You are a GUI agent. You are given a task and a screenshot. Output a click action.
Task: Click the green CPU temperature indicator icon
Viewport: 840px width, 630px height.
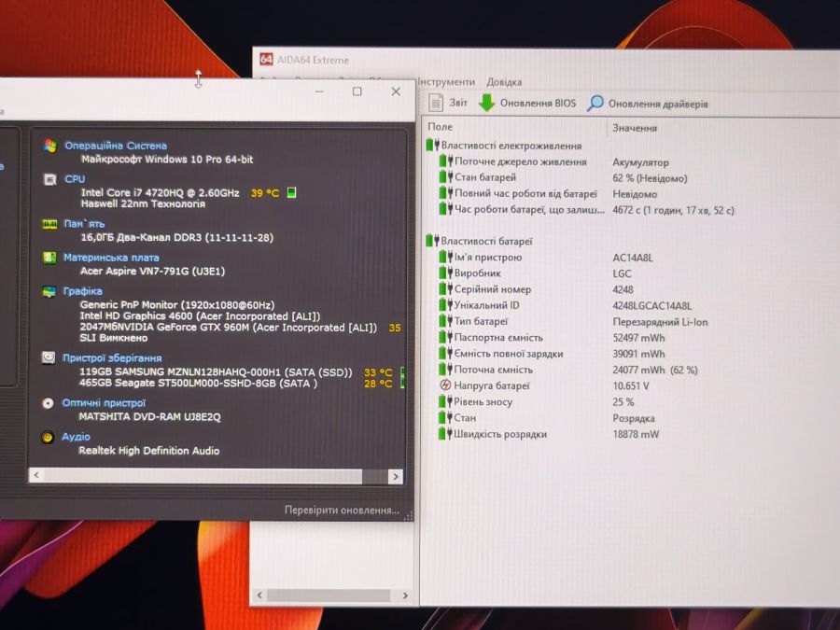click(x=291, y=191)
